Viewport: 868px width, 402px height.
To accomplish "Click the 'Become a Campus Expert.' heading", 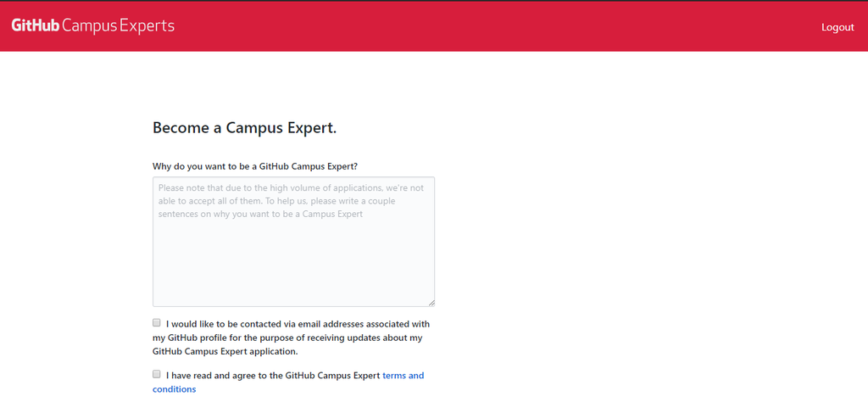I will pos(244,128).
